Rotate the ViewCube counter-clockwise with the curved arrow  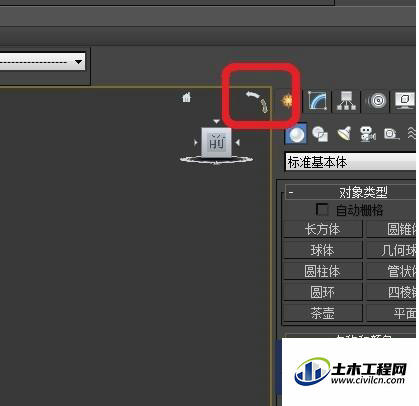(252, 95)
